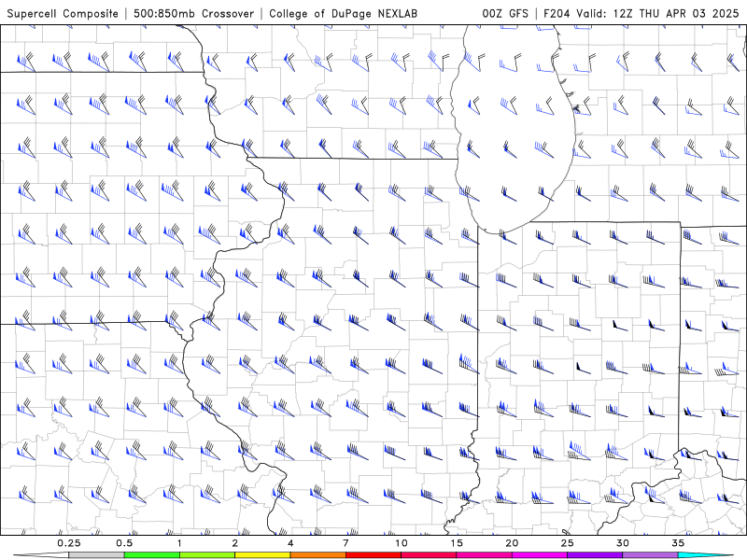Image resolution: width=747 pixels, height=560 pixels.
Task: Click the legend value 35
Action: pos(679,543)
